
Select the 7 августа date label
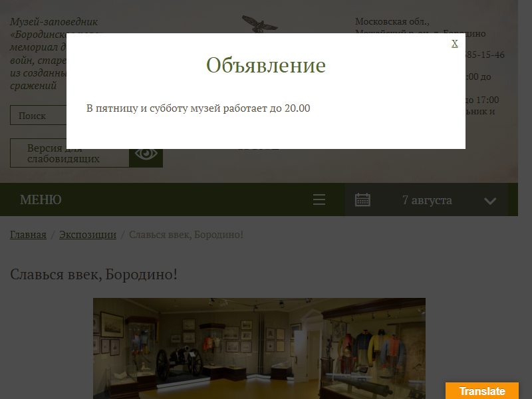pyautogui.click(x=427, y=200)
